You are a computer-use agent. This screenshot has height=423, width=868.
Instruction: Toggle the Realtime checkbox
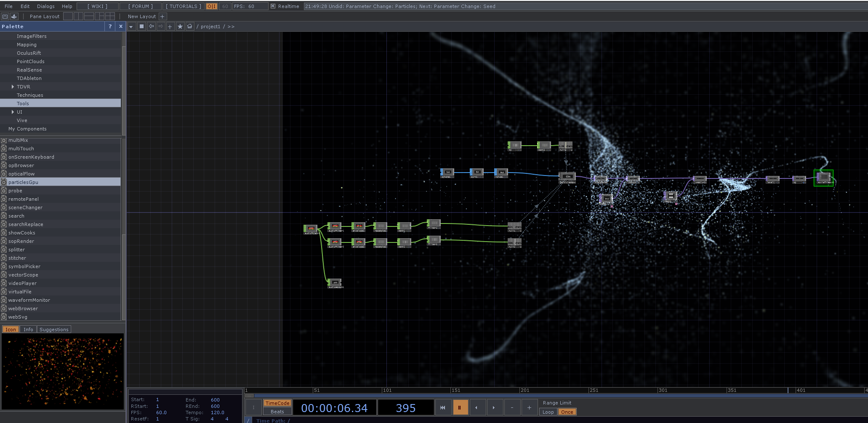(273, 6)
